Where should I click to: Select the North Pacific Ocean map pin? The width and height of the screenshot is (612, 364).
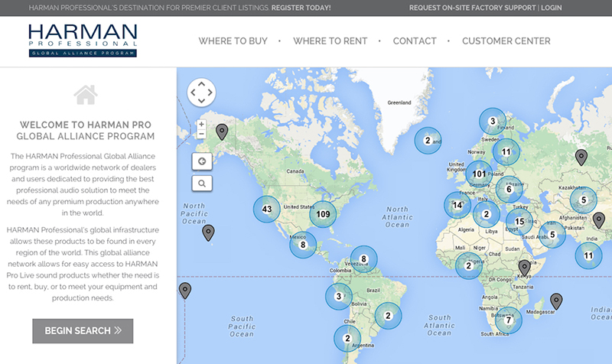tap(208, 232)
